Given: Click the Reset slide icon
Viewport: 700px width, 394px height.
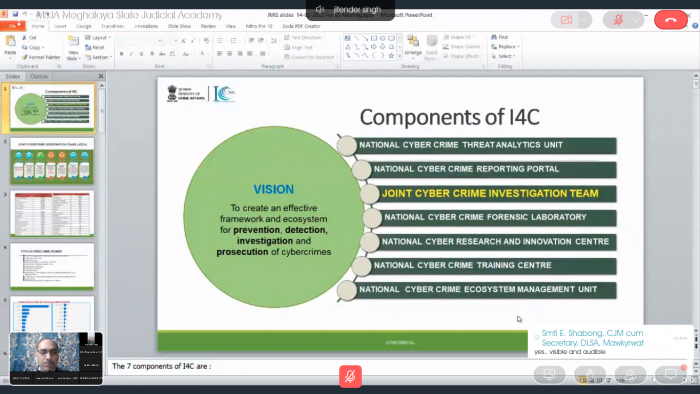Looking at the screenshot, I should pos(88,47).
